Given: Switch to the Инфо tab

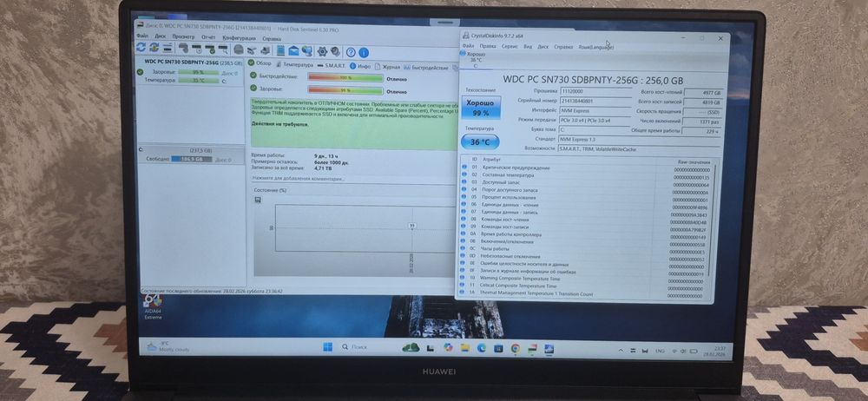Looking at the screenshot, I should point(360,66).
